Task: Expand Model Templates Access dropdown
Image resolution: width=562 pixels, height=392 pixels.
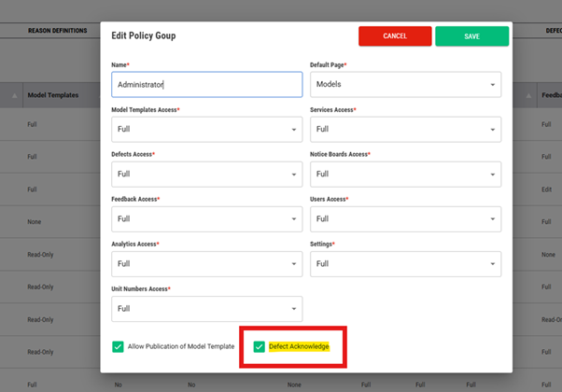Action: point(206,129)
